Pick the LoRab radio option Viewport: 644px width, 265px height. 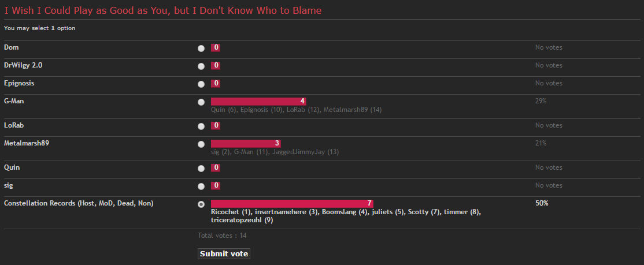coord(201,126)
